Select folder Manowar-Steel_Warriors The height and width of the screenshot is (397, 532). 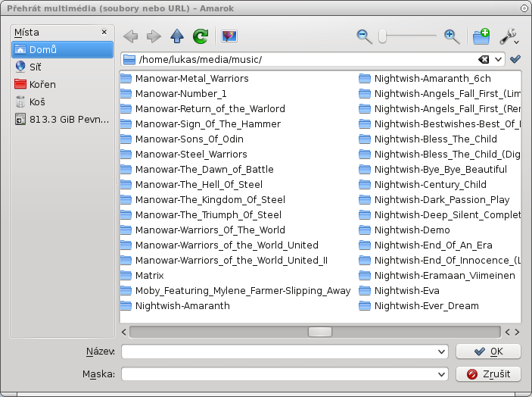click(x=184, y=155)
